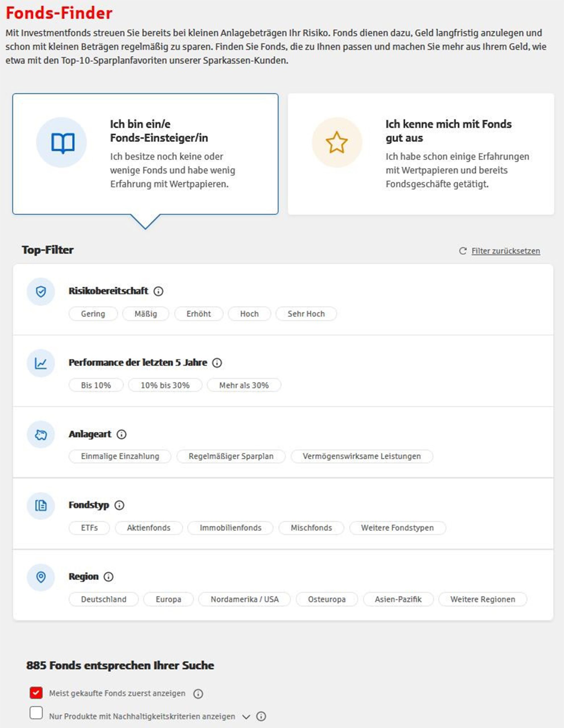This screenshot has width=564, height=728.
Task: Pick Nordamerika / USA region chip
Action: (244, 599)
